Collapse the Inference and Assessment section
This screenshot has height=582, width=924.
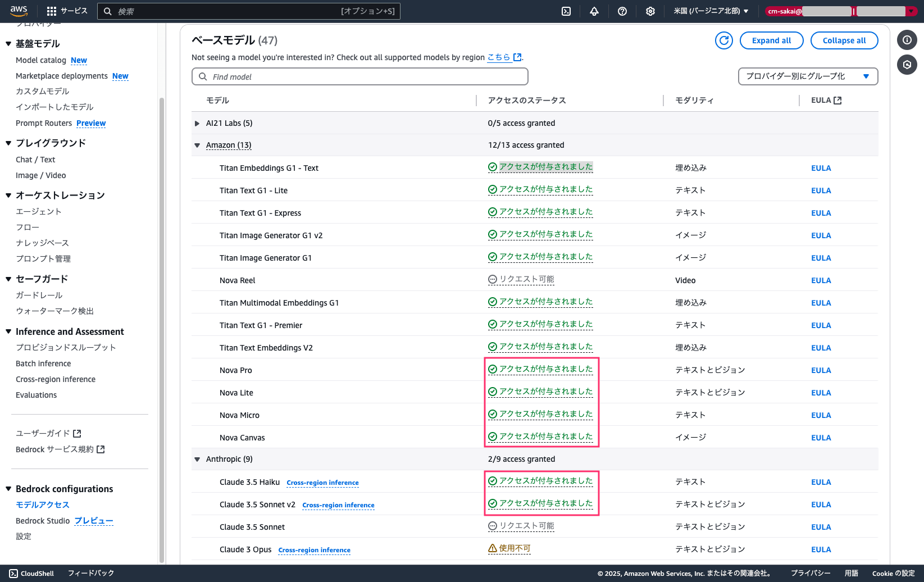[8, 332]
